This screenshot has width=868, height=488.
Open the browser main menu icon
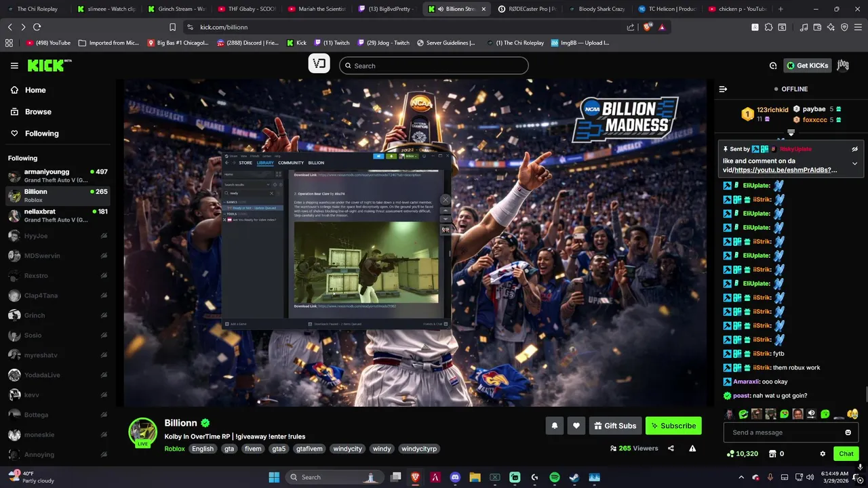tap(858, 27)
